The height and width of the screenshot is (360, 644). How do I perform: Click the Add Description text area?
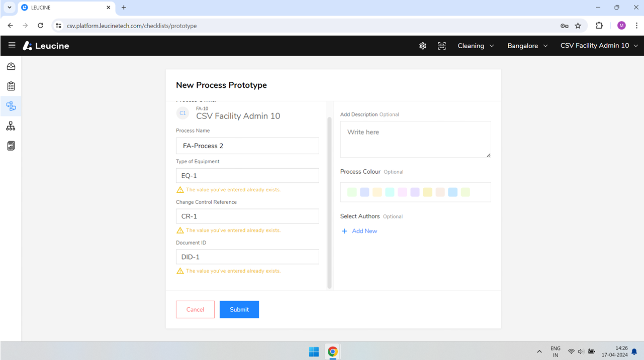tap(416, 139)
